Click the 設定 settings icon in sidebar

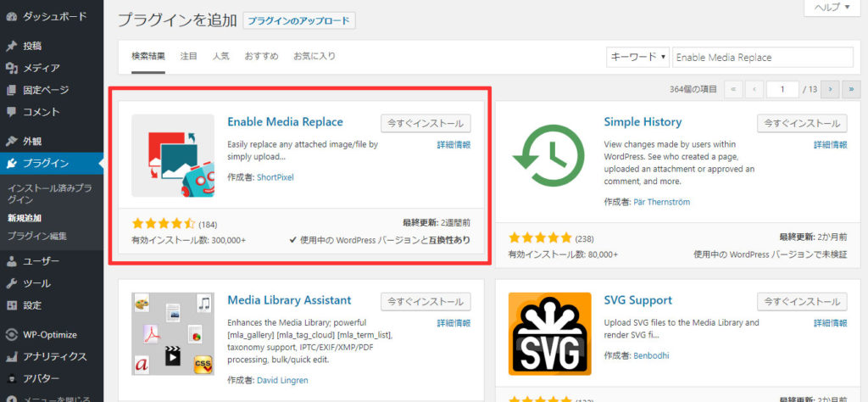[x=11, y=305]
